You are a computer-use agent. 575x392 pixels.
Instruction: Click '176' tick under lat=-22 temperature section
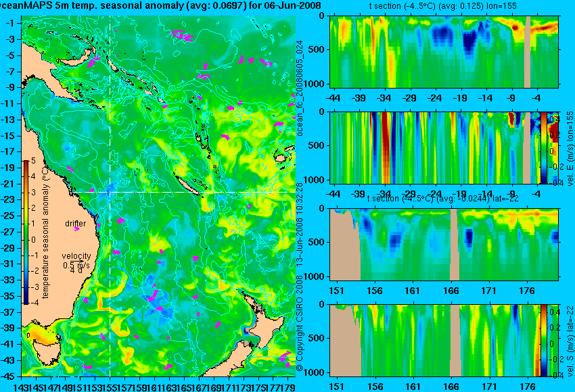(527, 291)
